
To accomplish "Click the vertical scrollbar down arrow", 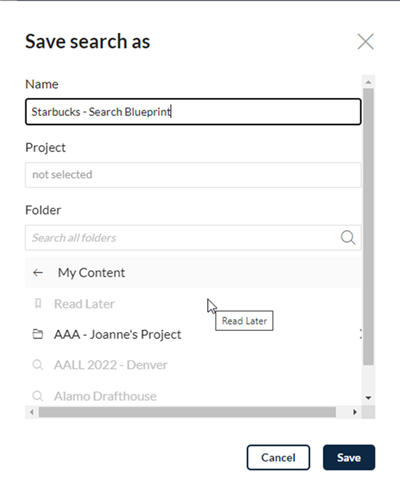I will tap(368, 398).
